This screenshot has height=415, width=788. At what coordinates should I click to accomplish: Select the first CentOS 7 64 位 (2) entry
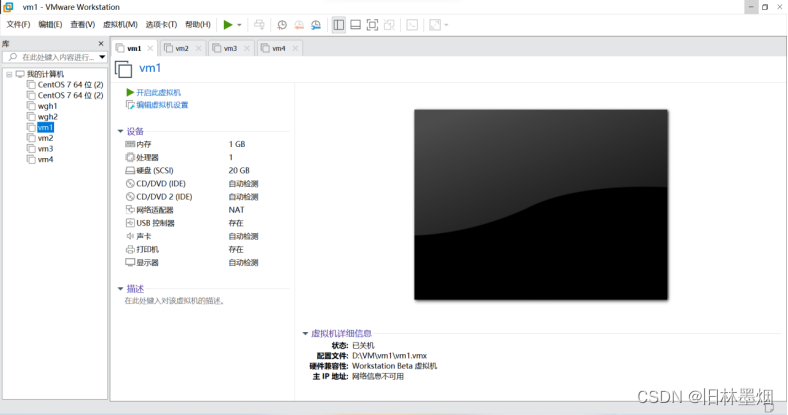[x=70, y=85]
